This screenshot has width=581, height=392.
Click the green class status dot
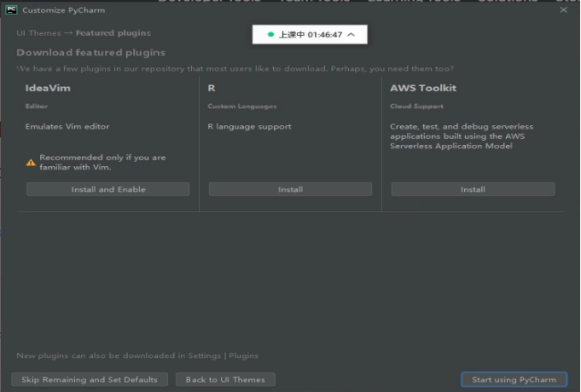point(270,34)
